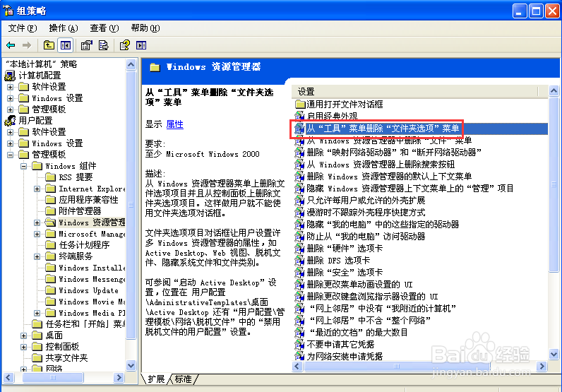
Task: Select 防止从"我的电脑"访问驱动器 policy
Action: point(366,237)
